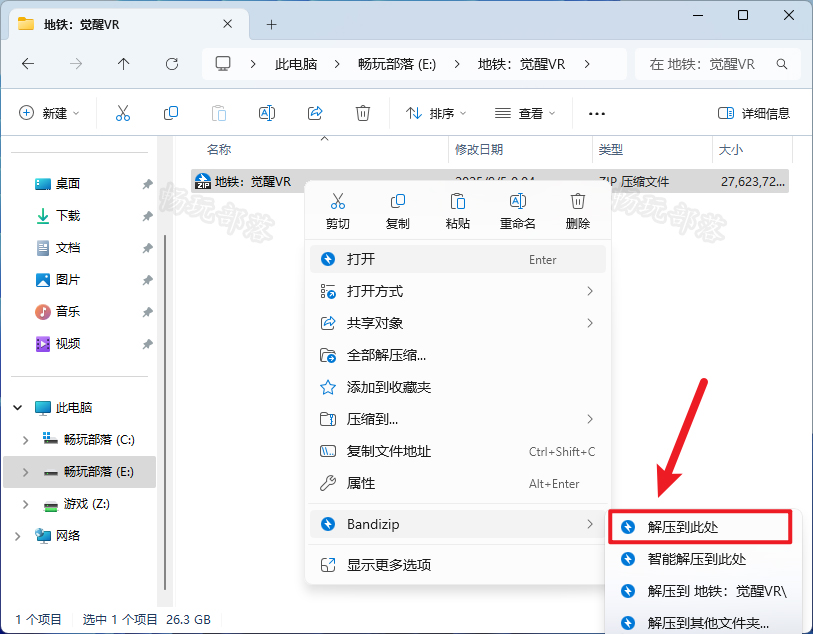Click 剪切 icon in context menu
813x634 pixels.
pos(338,201)
